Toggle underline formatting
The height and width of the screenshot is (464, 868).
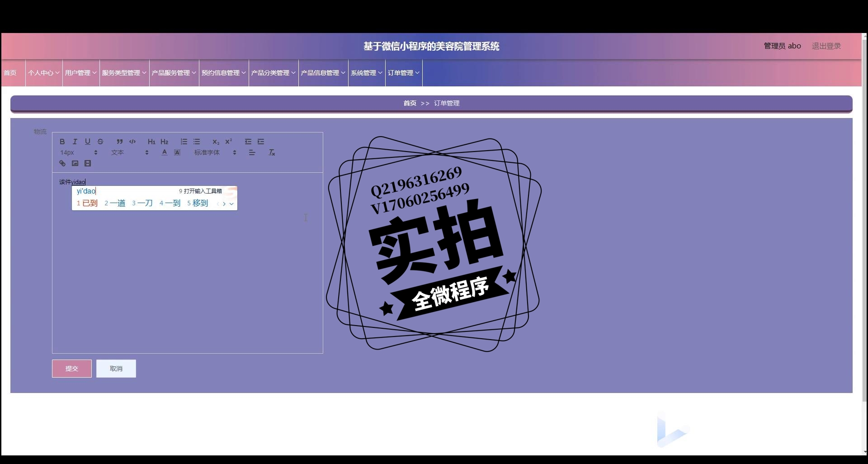click(88, 142)
